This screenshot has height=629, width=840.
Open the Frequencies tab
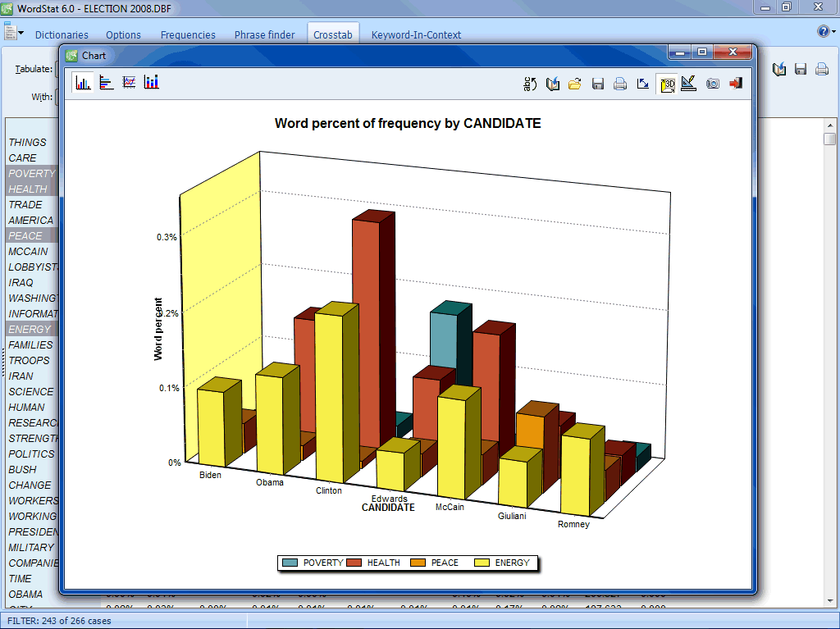pos(188,34)
